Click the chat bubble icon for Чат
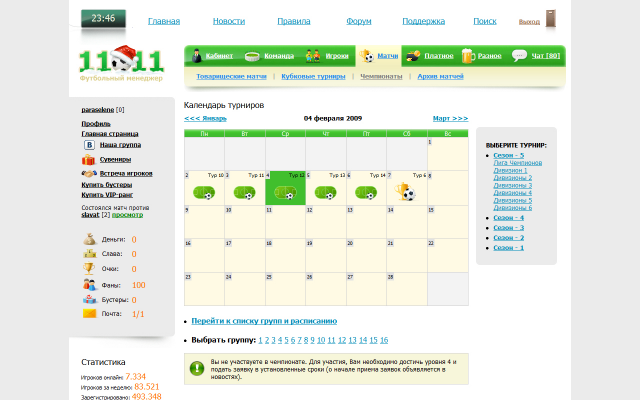 pyautogui.click(x=519, y=56)
